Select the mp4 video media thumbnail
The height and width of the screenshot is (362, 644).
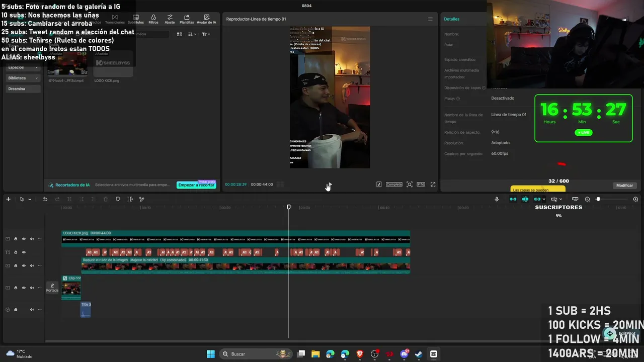[67, 63]
